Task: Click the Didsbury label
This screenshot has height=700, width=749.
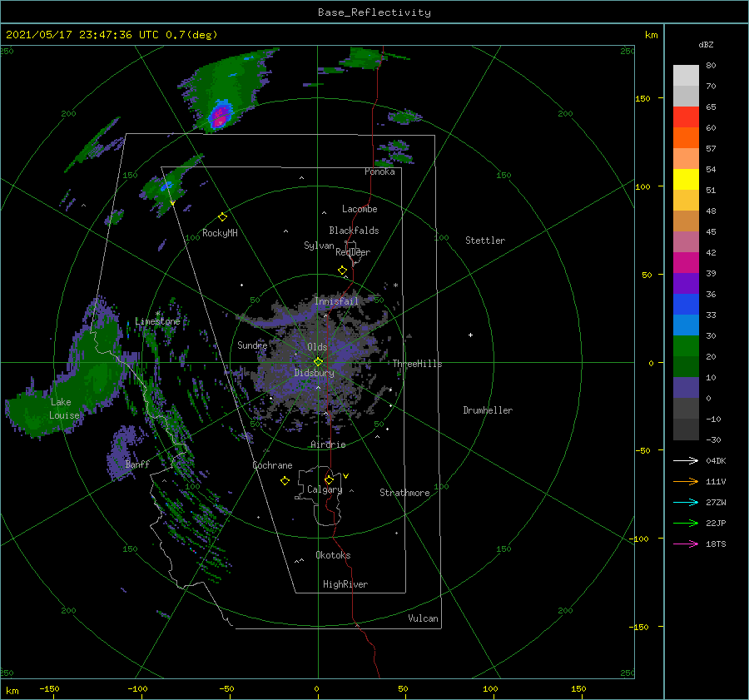Action: (x=314, y=373)
